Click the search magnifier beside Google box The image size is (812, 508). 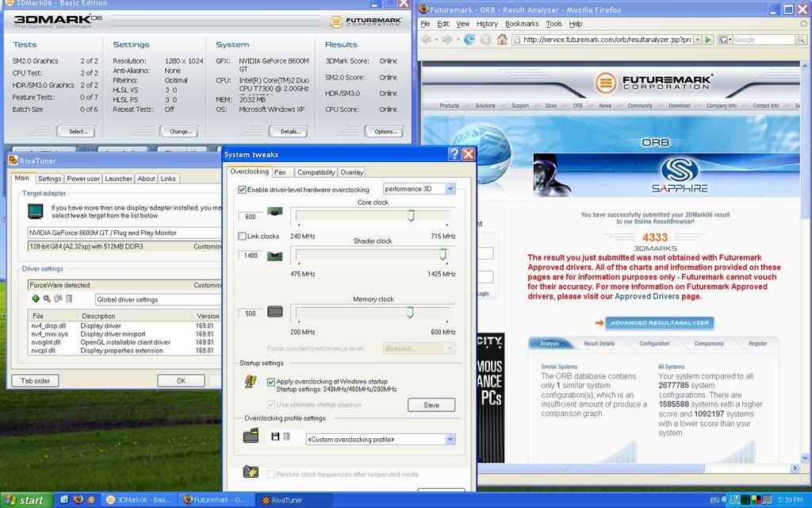pos(801,40)
